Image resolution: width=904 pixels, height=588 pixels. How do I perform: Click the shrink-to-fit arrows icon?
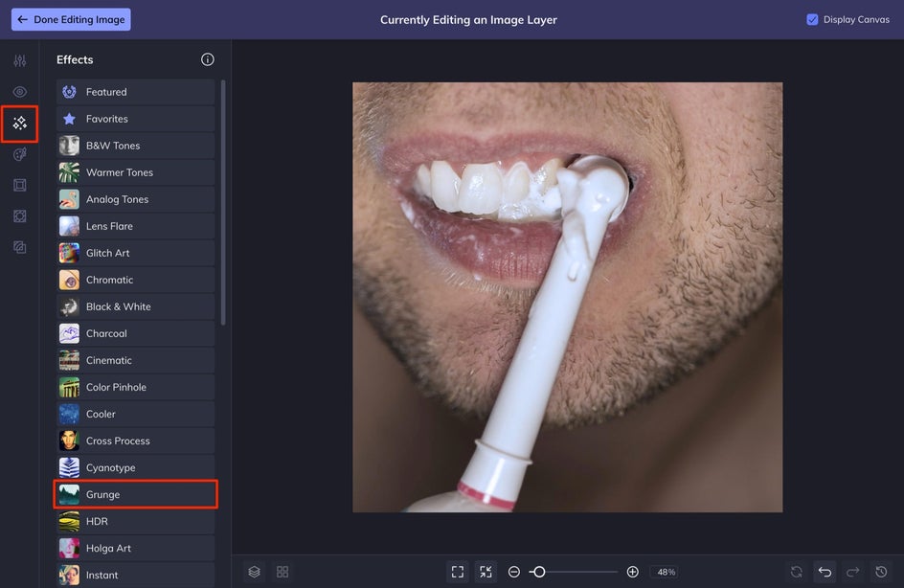coord(486,572)
